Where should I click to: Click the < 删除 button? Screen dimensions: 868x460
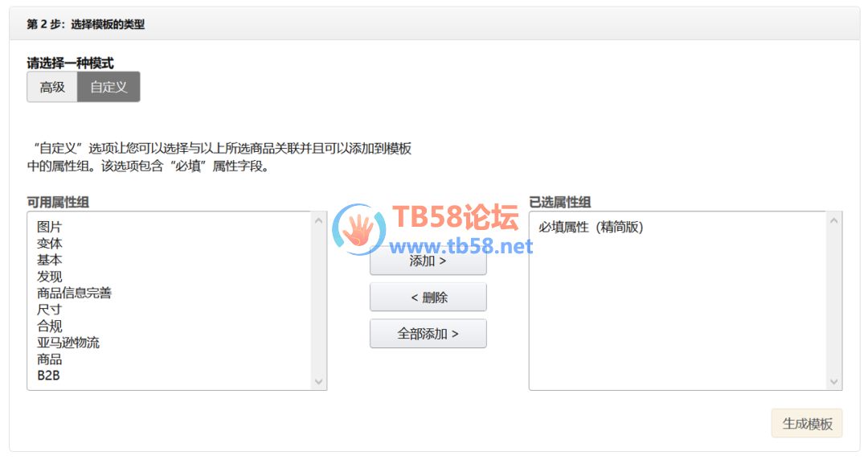point(428,297)
